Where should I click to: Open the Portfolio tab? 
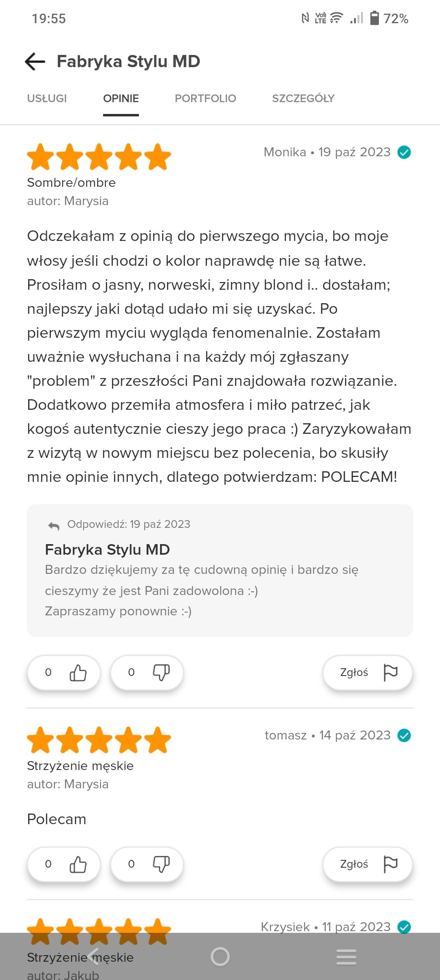(x=205, y=98)
